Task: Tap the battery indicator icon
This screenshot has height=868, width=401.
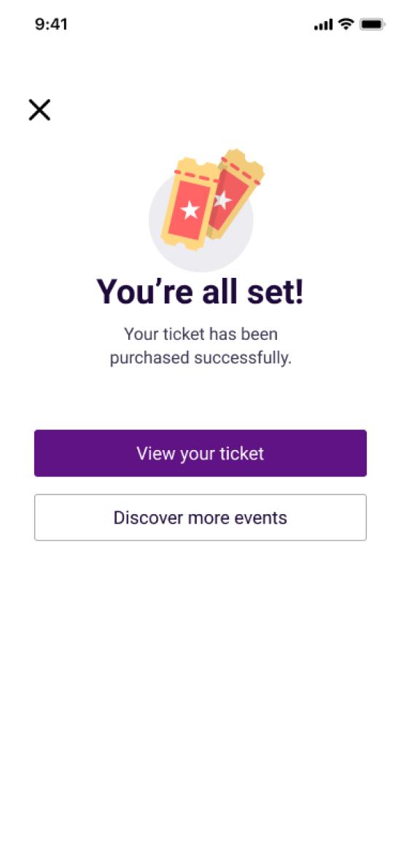Action: point(373,24)
